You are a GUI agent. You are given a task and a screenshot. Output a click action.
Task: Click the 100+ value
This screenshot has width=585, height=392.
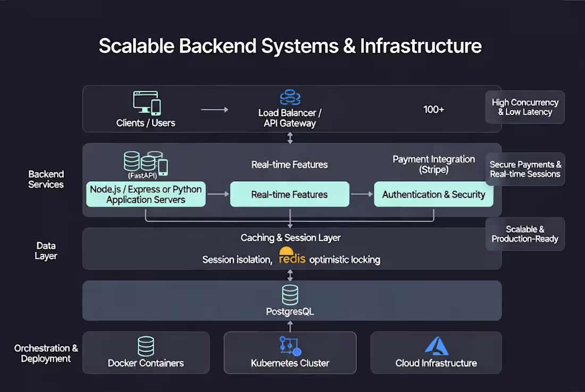click(433, 109)
